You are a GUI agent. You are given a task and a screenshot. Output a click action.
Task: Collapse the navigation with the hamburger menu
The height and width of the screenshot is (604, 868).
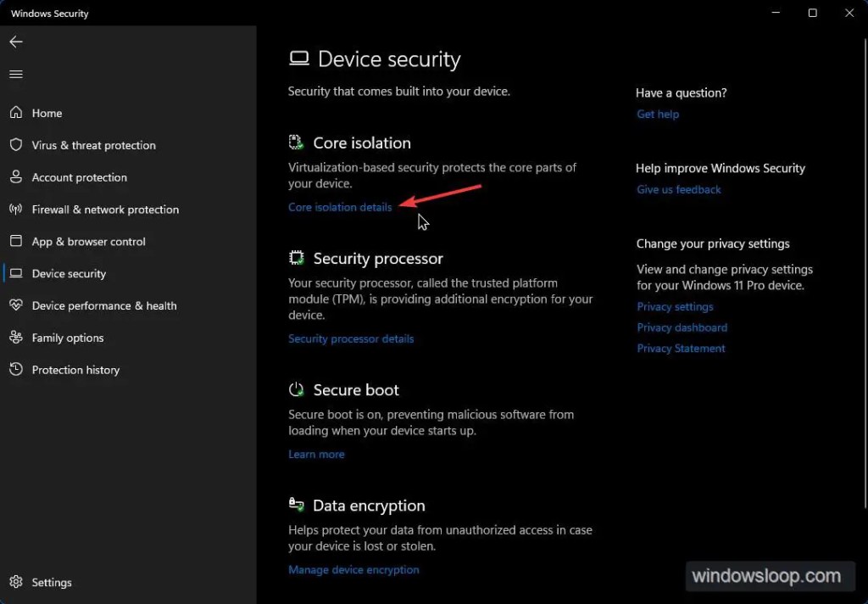coord(15,74)
